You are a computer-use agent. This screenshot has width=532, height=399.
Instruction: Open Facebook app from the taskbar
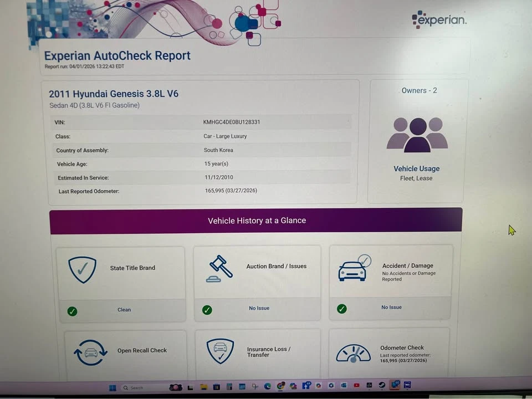tap(306, 386)
